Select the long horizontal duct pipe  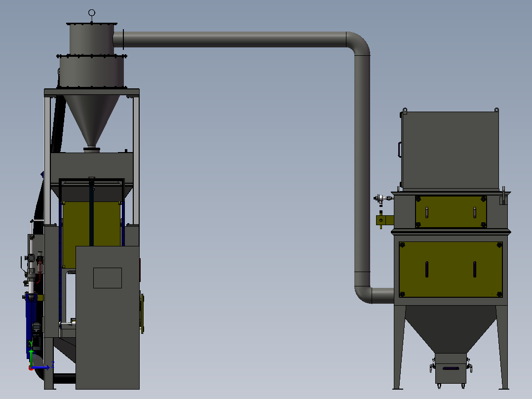[234, 40]
